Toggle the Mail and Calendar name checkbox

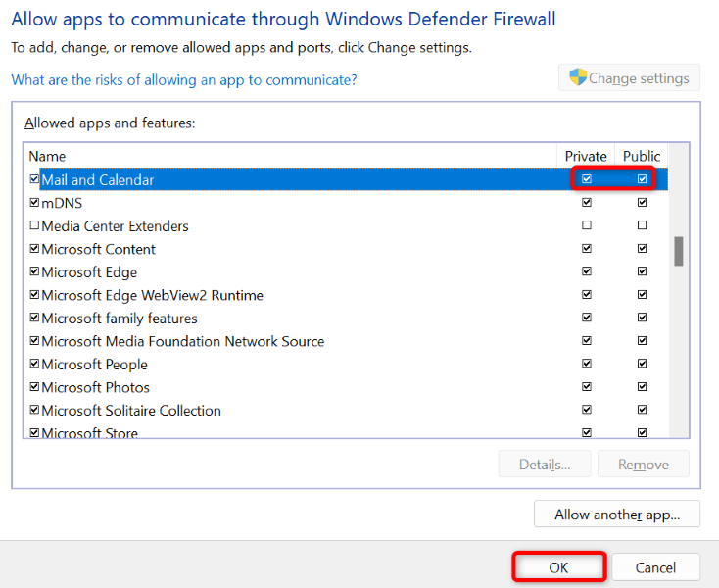coord(34,179)
